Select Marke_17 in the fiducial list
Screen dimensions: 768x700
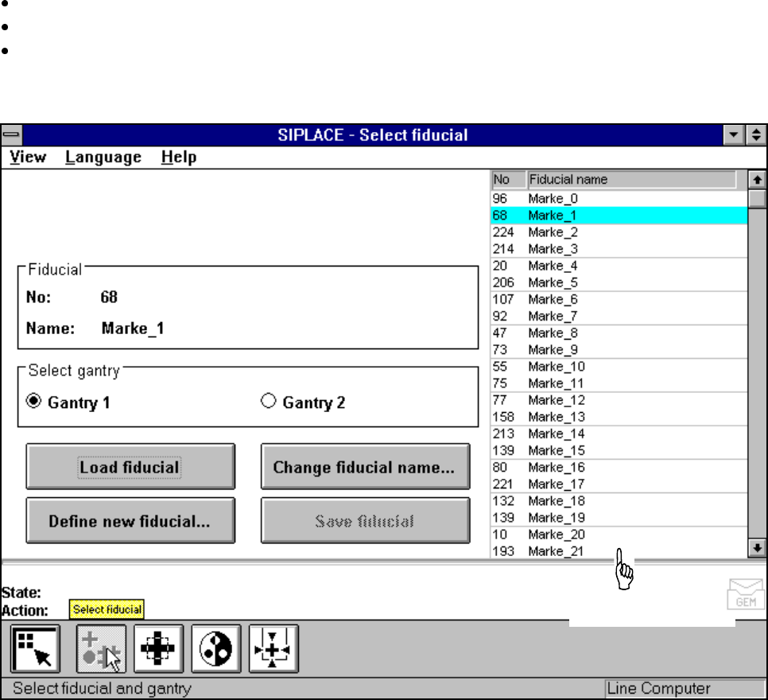pos(619,484)
